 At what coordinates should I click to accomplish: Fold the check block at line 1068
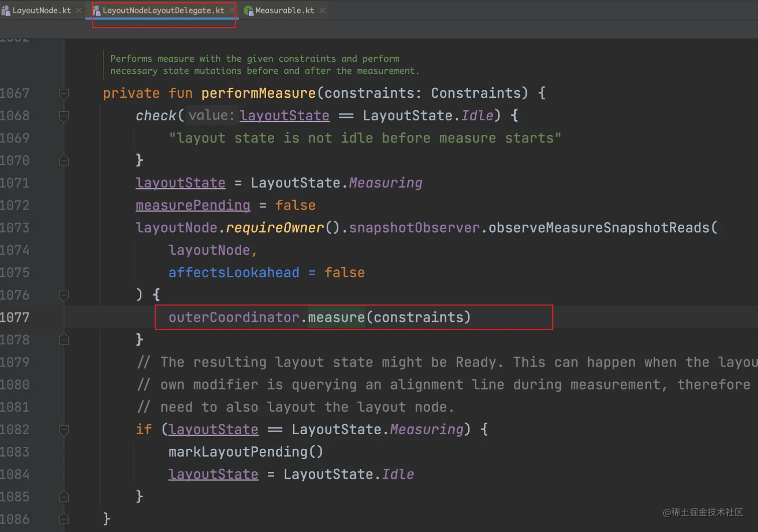pyautogui.click(x=64, y=116)
